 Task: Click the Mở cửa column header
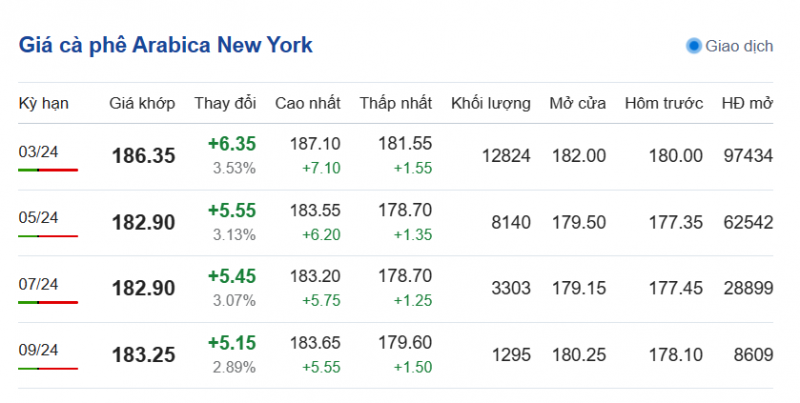coord(577,103)
